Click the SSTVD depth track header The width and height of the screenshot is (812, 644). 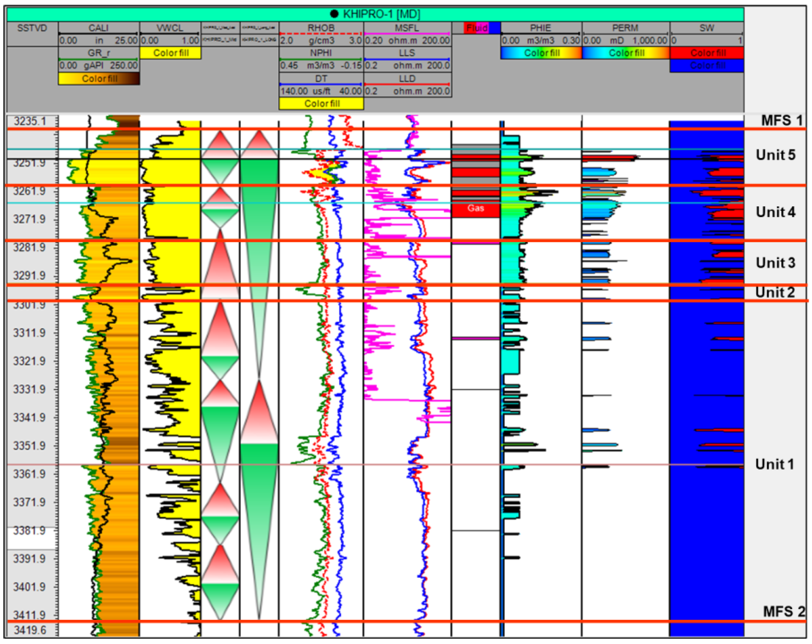(x=32, y=28)
